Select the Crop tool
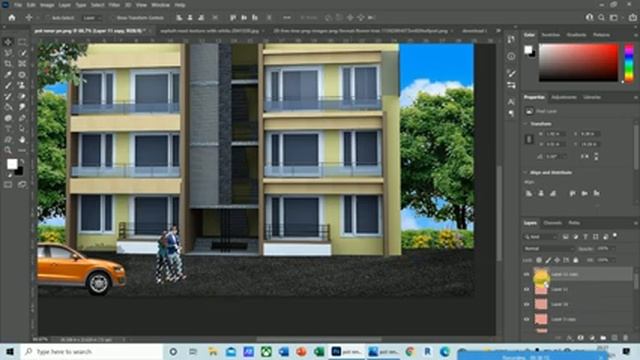The width and height of the screenshot is (640, 360). [x=8, y=64]
